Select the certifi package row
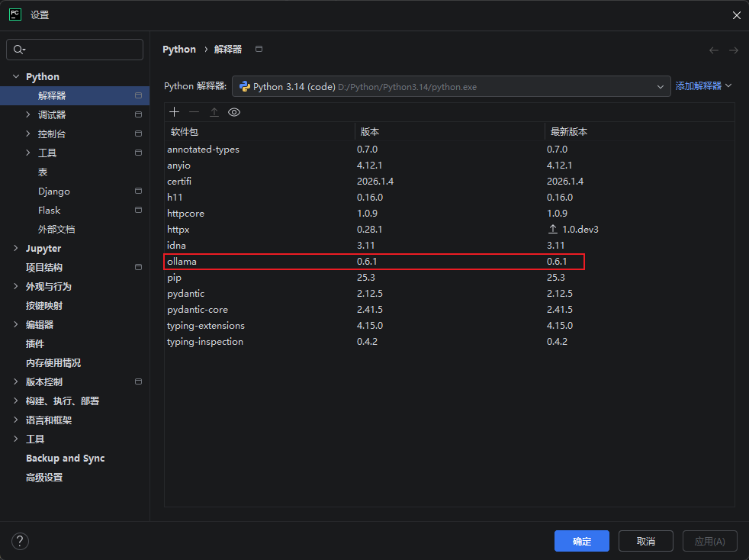749x560 pixels. (449, 181)
